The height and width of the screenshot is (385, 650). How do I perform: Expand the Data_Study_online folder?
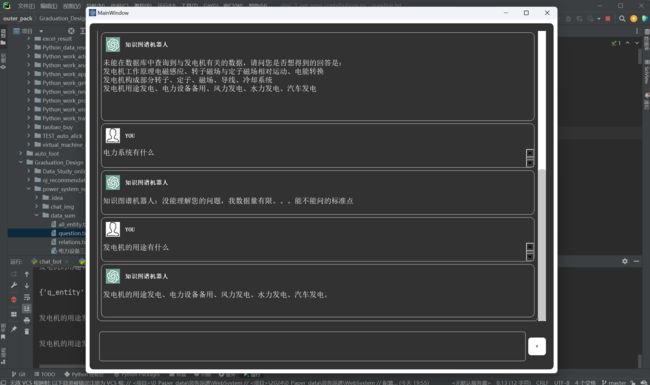tap(29, 171)
